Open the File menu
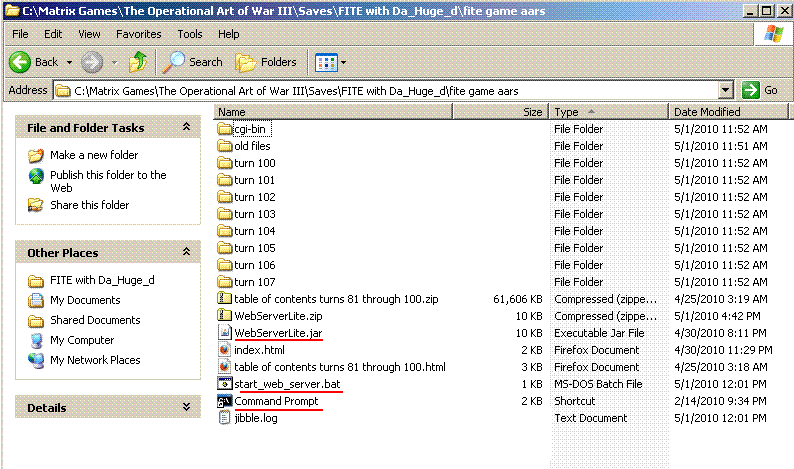The width and height of the screenshot is (794, 469). [20, 34]
